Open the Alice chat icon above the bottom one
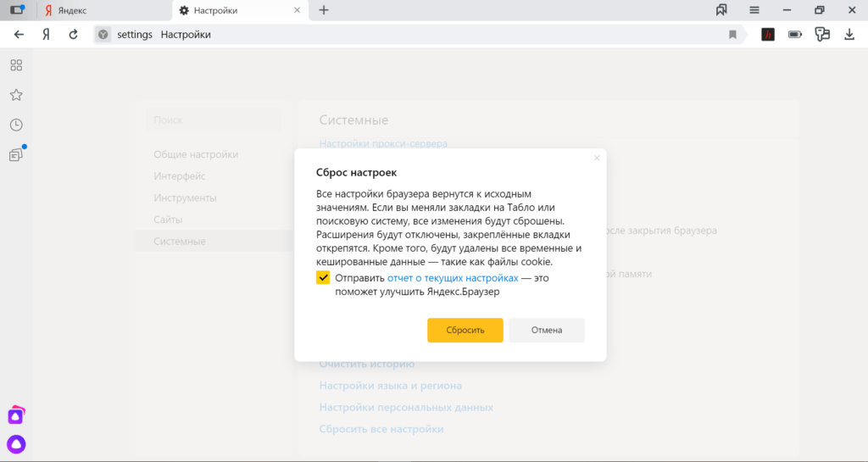 coord(16,415)
